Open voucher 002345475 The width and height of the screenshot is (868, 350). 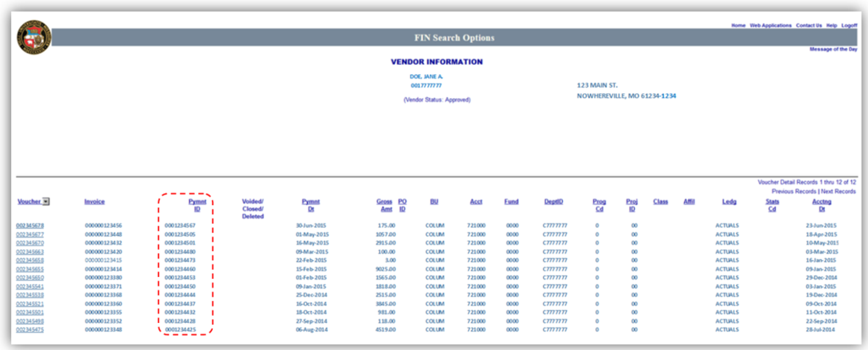[30, 330]
